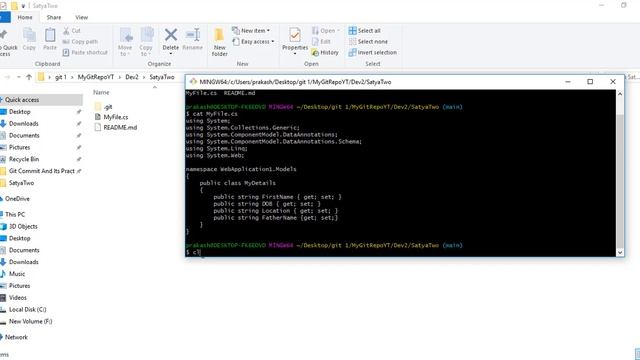Image resolution: width=640 pixels, height=360 pixels.
Task: Click Copy path in the ribbon
Action: click(80, 42)
